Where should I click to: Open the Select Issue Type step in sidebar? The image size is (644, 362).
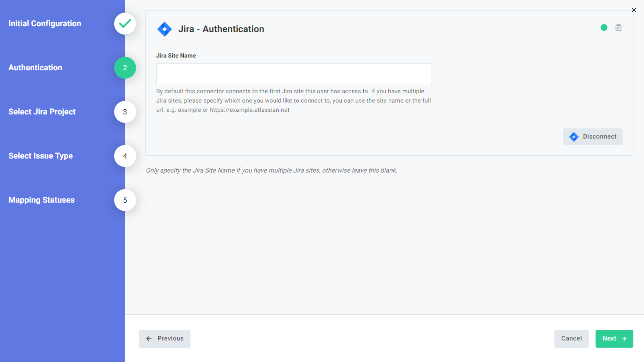point(41,156)
